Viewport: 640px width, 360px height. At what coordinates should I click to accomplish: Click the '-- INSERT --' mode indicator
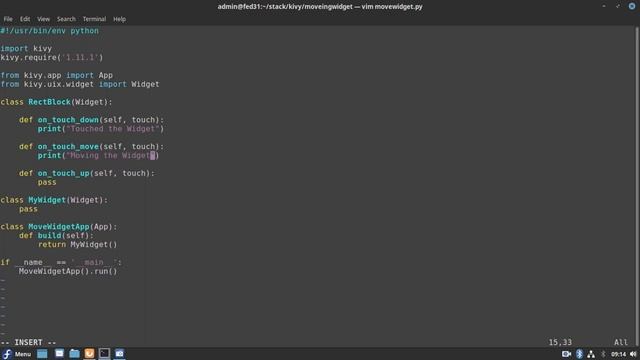[x=28, y=342]
